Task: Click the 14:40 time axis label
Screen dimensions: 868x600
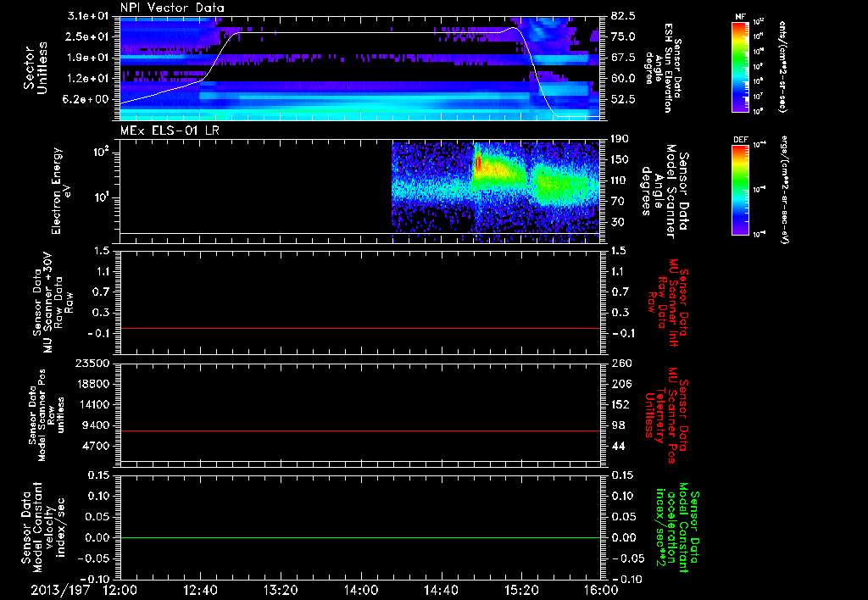Action: [x=441, y=590]
